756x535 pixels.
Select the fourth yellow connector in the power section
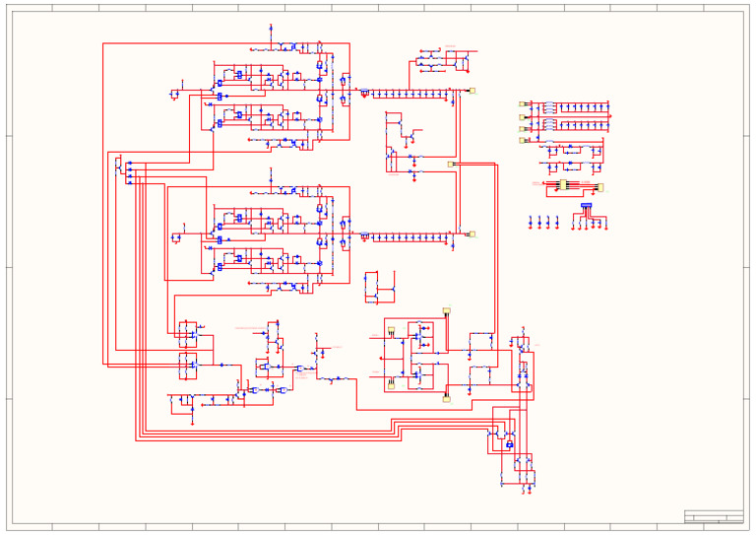click(522, 140)
